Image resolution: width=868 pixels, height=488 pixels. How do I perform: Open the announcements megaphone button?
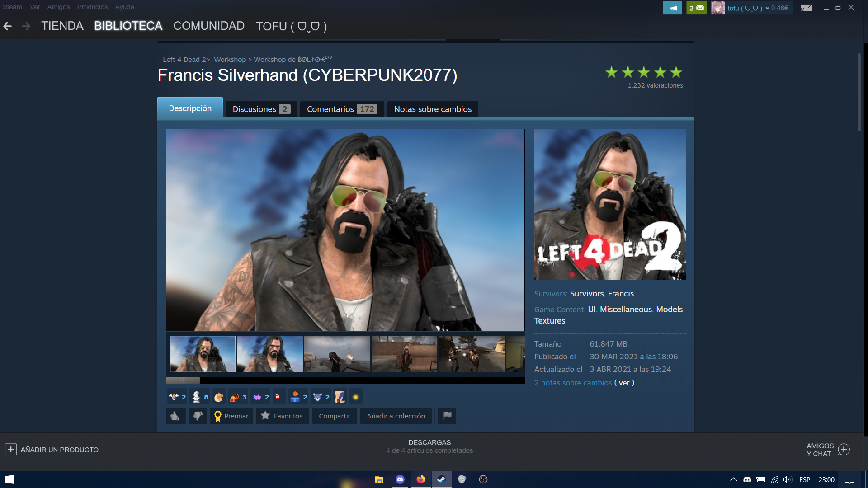tap(672, 8)
